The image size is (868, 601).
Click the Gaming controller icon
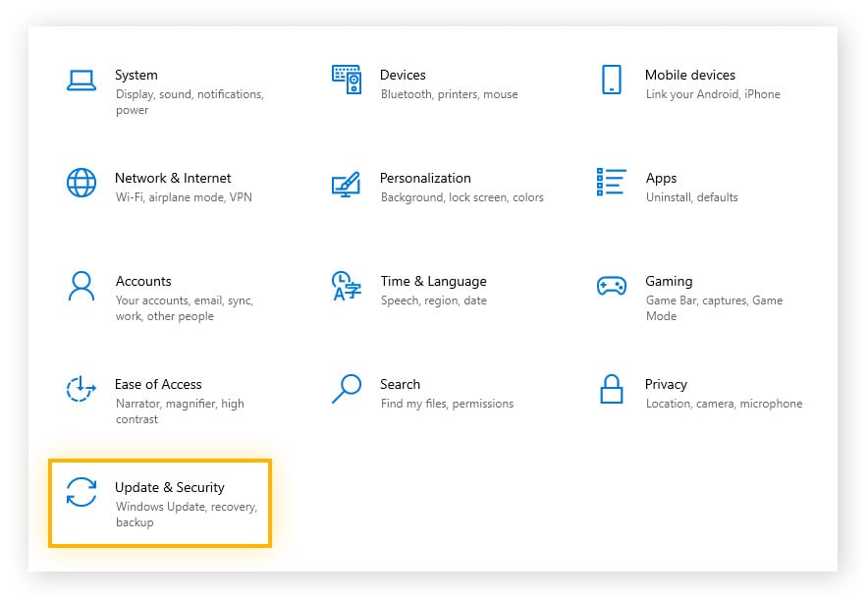pyautogui.click(x=611, y=286)
